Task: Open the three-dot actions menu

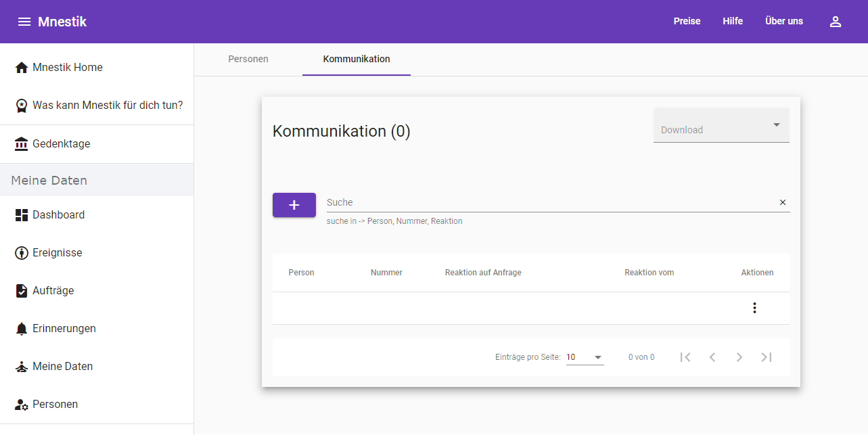Action: coord(754,308)
